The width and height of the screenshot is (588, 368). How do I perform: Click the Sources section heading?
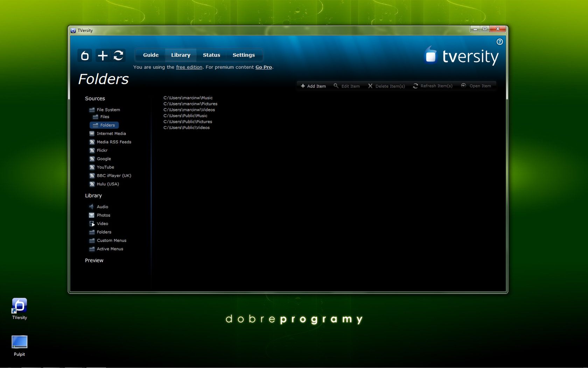pos(95,98)
